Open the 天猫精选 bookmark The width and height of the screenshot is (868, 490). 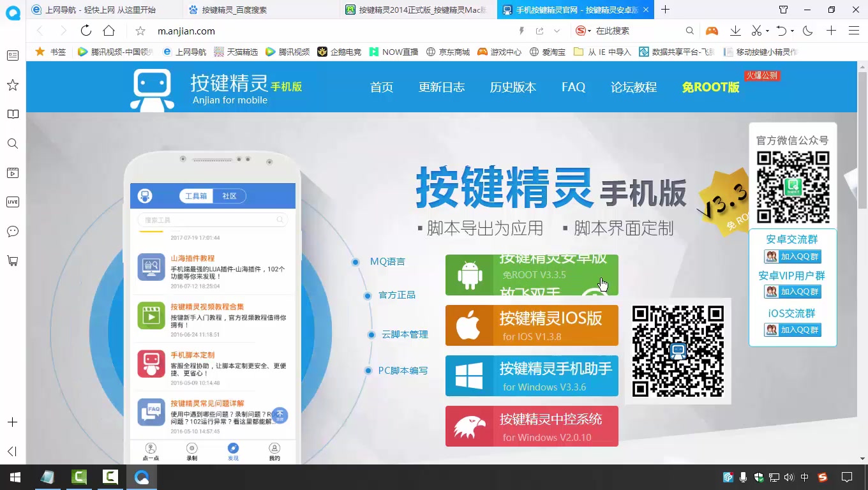coord(236,52)
